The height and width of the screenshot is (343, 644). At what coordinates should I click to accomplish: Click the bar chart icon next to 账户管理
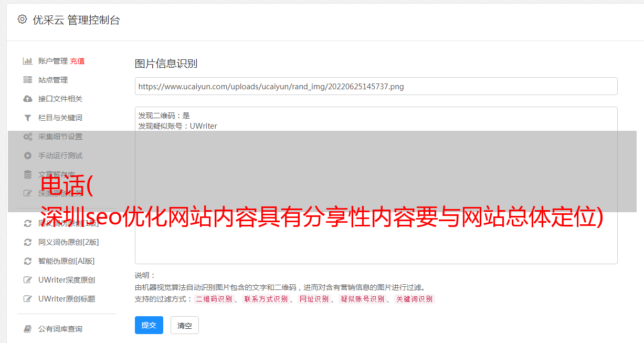coord(28,61)
